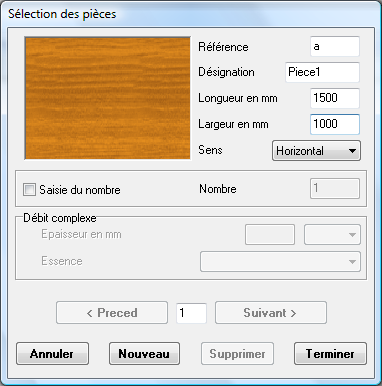The width and height of the screenshot is (382, 386).
Task: Open the Sens Horizontal dropdown
Action: [316, 151]
